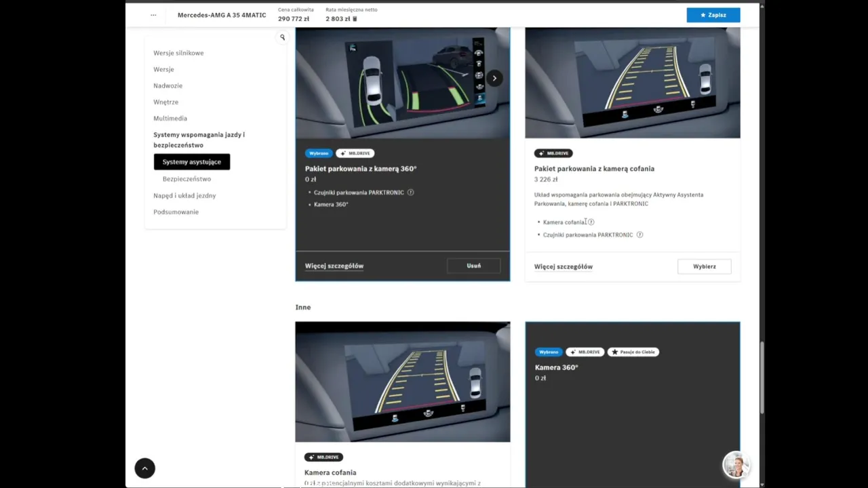Click the reversing camera package preview image
Screen dimensions: 868x488
tap(633, 83)
